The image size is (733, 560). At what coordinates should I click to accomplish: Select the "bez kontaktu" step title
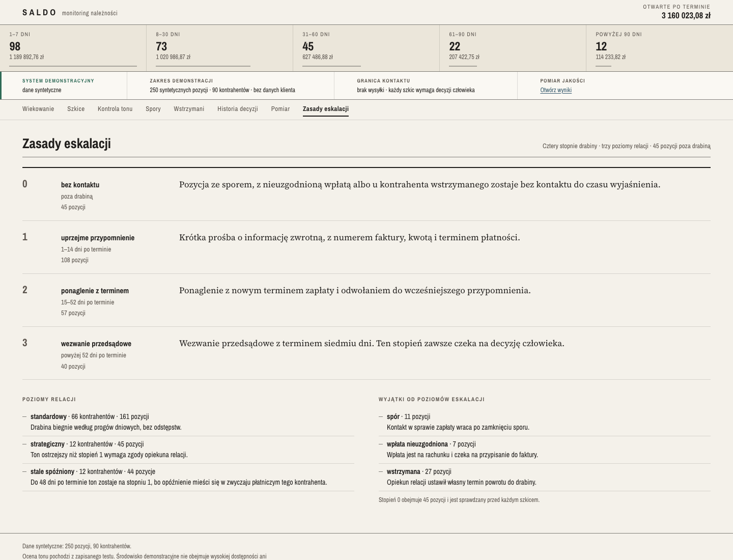(x=80, y=185)
